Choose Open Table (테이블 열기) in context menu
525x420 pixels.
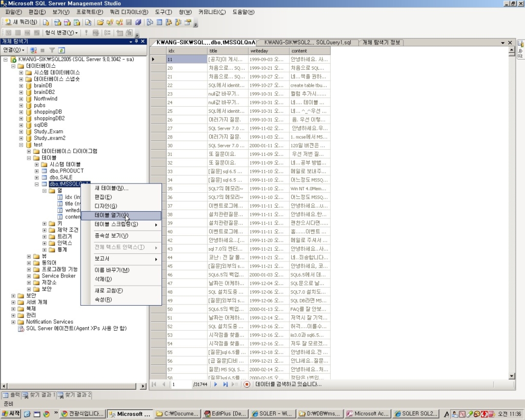coord(121,215)
